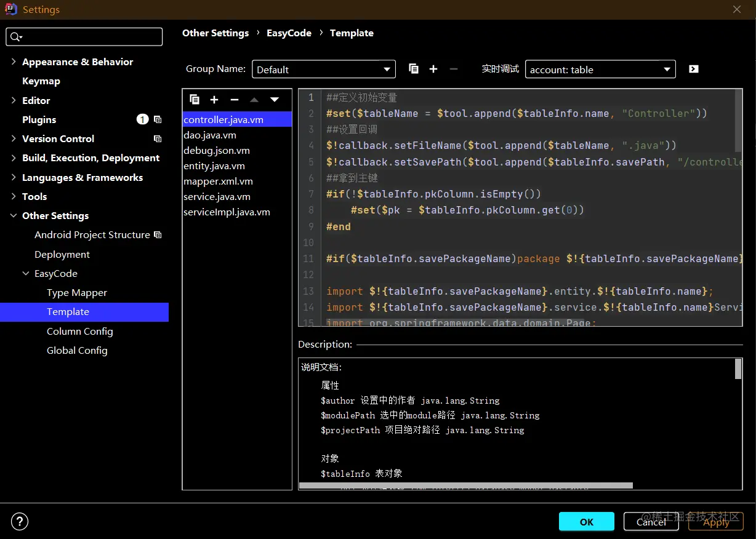
Task: Select dao.java.vm template
Action: coord(237,135)
